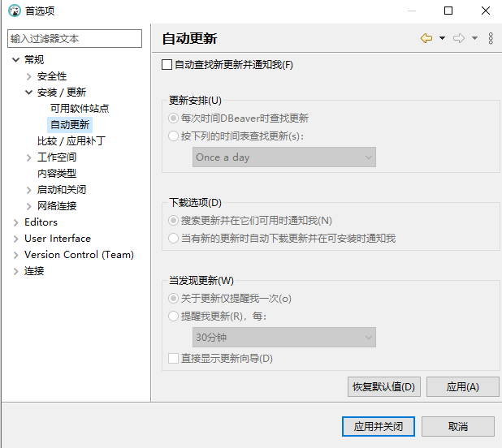Expand the User Interface tree node
The image size is (502, 448).
[x=15, y=239]
